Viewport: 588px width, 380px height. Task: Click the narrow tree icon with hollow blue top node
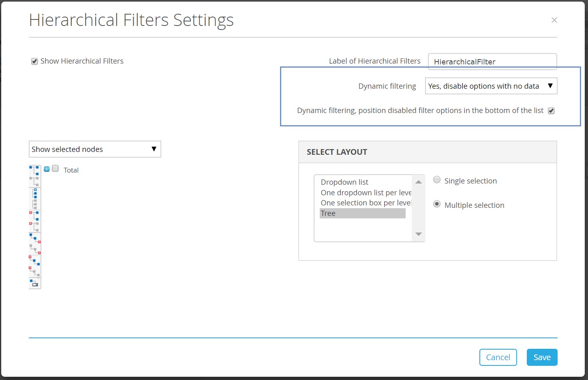click(35, 199)
